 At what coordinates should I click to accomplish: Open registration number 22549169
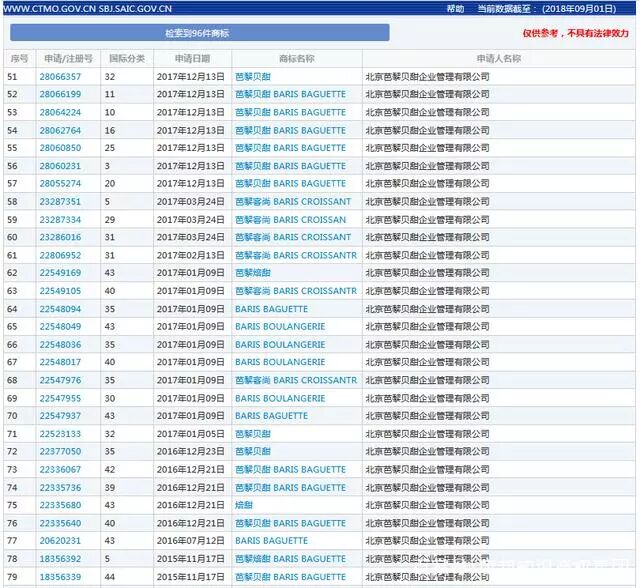point(60,273)
